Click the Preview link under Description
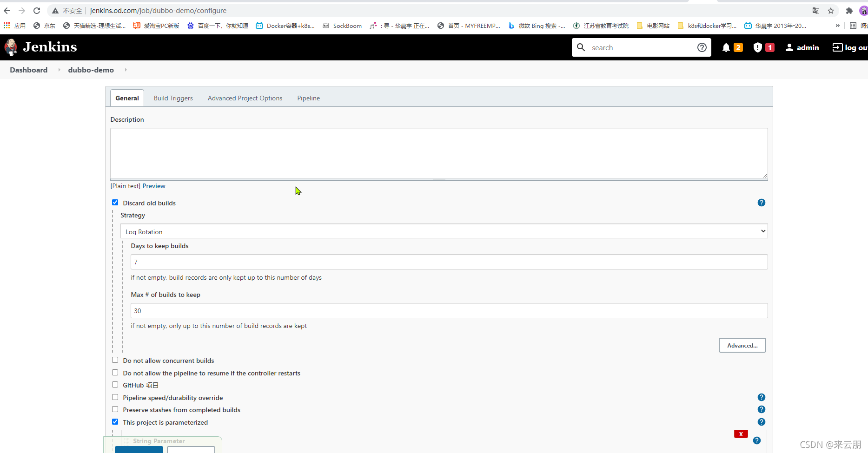The height and width of the screenshot is (453, 868). click(154, 186)
